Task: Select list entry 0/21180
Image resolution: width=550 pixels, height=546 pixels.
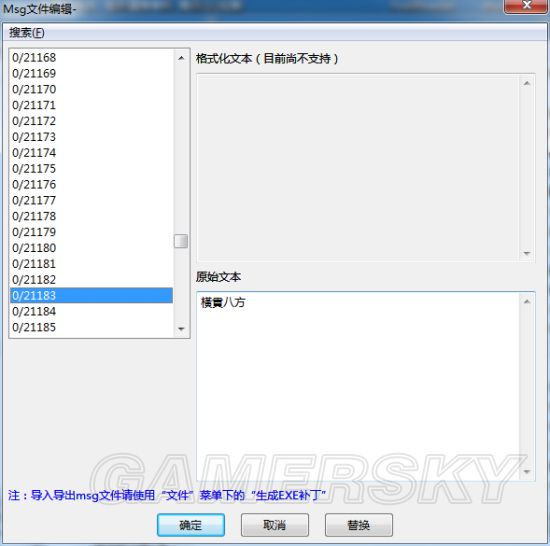Action: tap(91, 248)
